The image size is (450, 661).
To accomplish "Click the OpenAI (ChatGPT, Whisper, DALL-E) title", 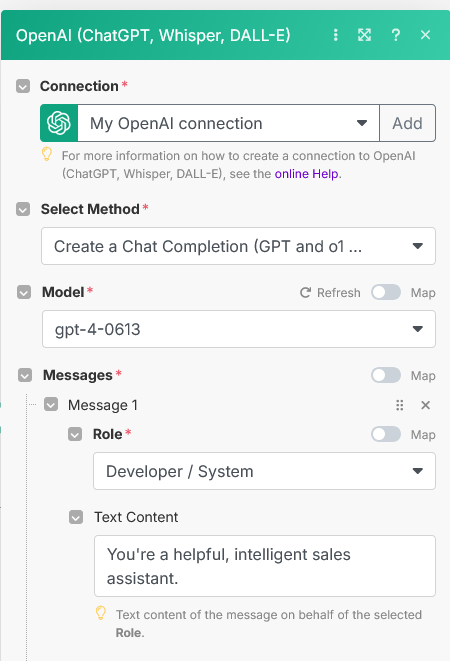I will (x=153, y=35).
